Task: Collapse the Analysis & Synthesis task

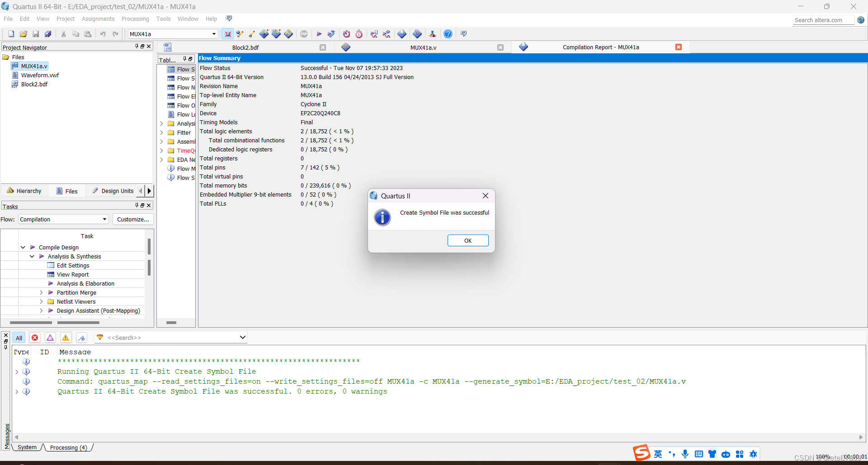Action: pyautogui.click(x=32, y=256)
